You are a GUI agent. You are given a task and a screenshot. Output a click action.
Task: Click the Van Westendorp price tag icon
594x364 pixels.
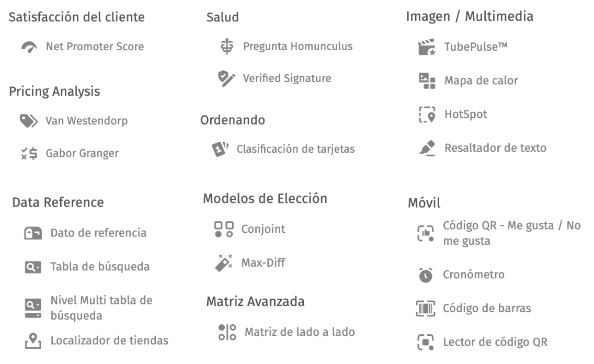point(29,121)
